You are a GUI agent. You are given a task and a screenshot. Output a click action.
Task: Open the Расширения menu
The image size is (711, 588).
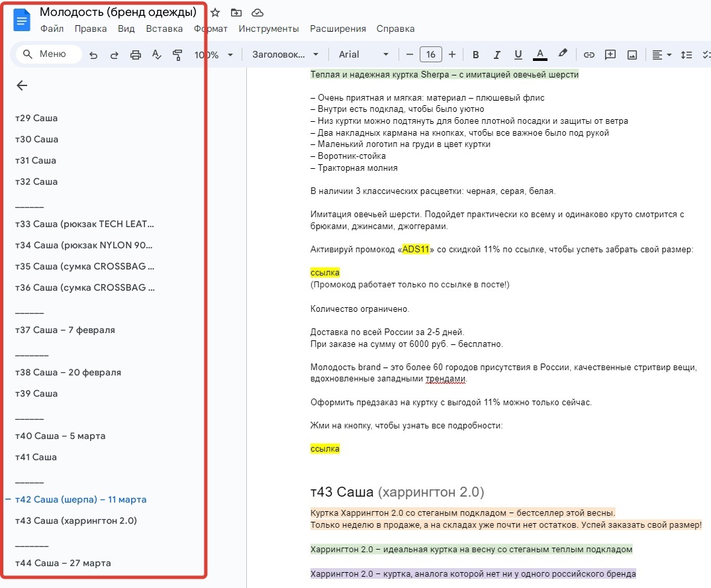(338, 28)
